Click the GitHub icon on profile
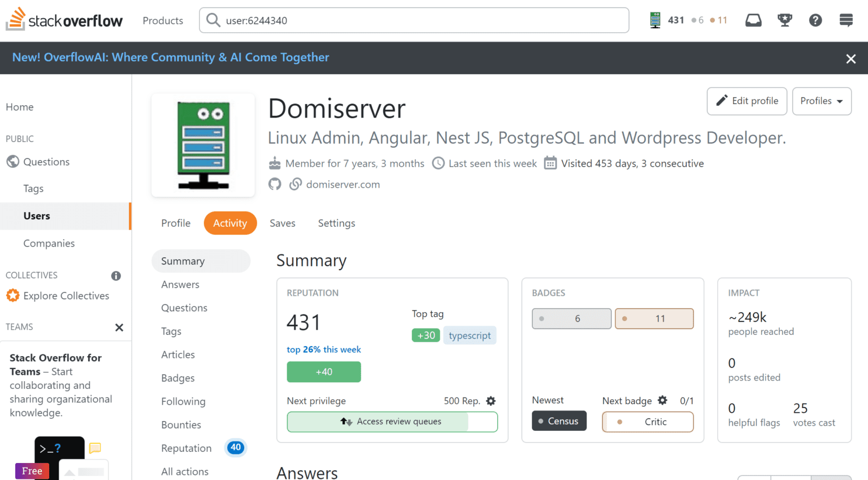868x480 pixels. click(275, 184)
